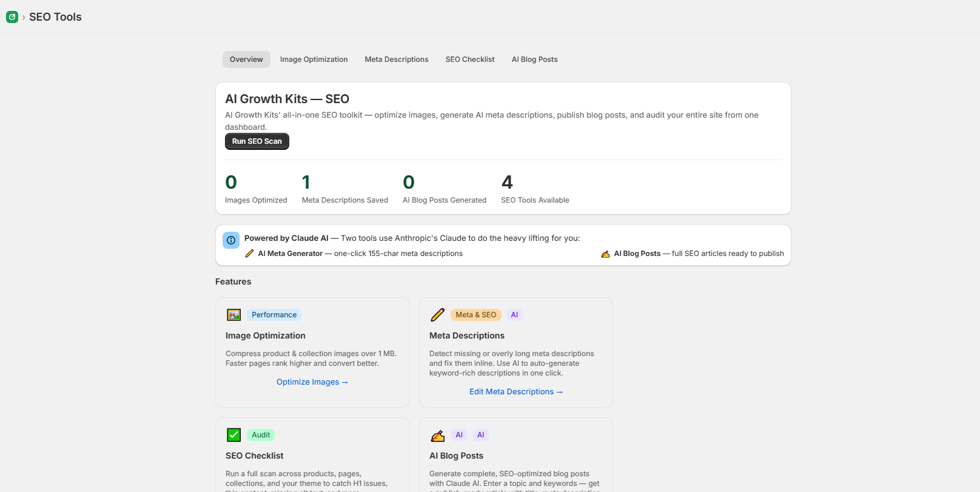
Task: Follow the Edit Meta Descriptions link
Action: pos(516,392)
